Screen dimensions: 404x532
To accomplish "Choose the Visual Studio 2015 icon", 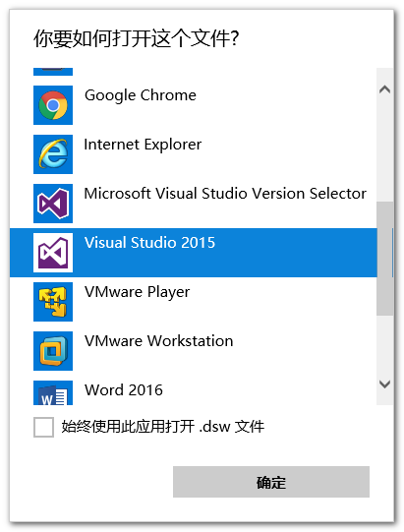I will (x=53, y=253).
